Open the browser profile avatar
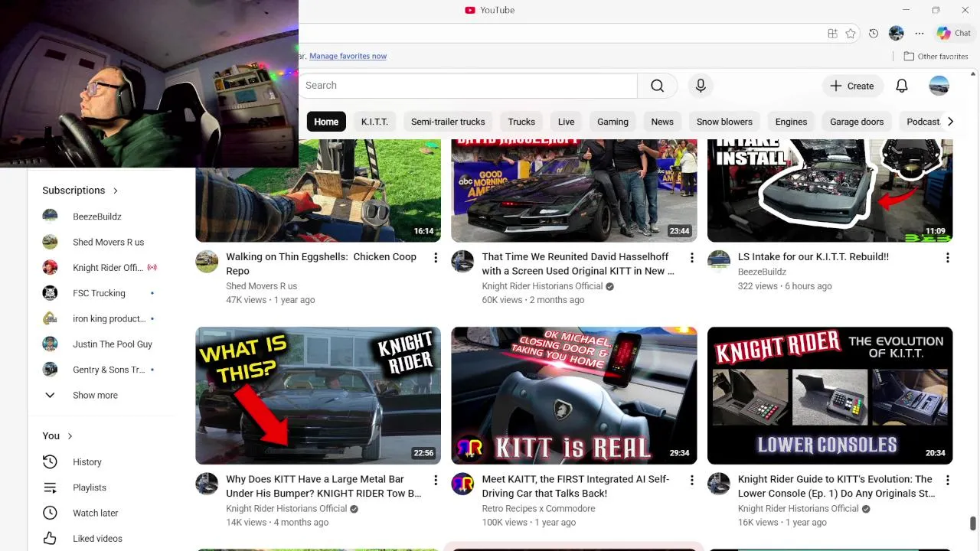 coord(897,34)
